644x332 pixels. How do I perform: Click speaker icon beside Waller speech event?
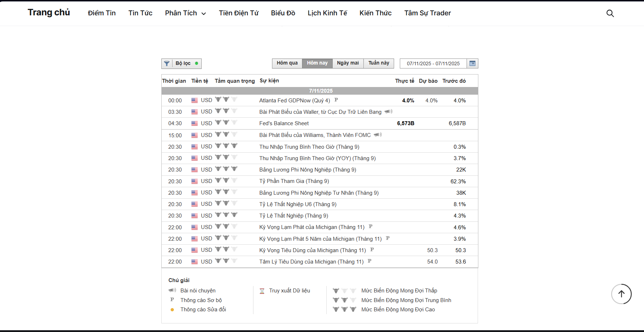[x=388, y=112]
